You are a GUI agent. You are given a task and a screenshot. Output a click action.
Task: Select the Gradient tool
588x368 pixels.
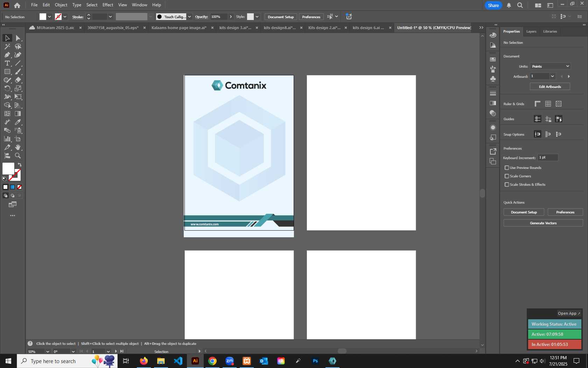tap(18, 114)
